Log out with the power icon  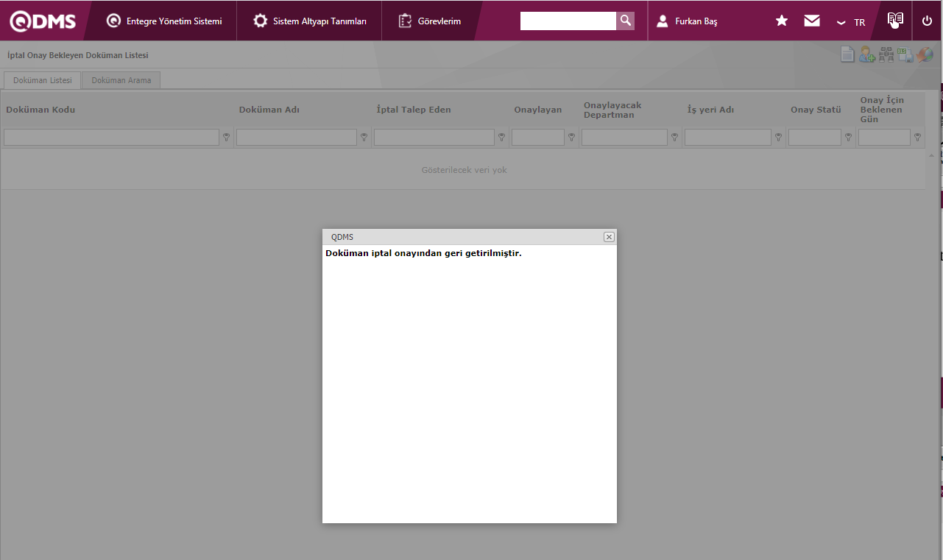click(x=927, y=21)
